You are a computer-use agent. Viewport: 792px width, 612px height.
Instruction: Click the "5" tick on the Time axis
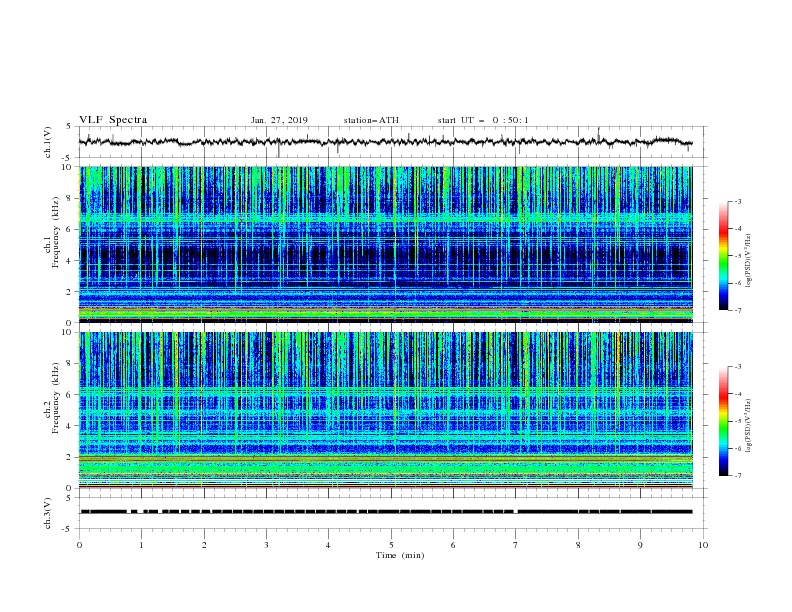click(x=391, y=545)
